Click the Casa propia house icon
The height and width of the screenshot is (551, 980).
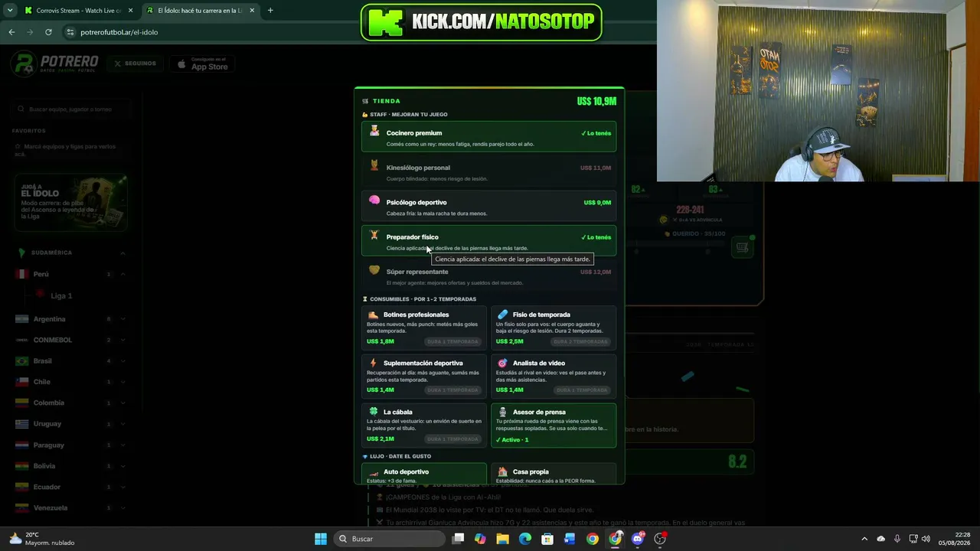(x=502, y=472)
